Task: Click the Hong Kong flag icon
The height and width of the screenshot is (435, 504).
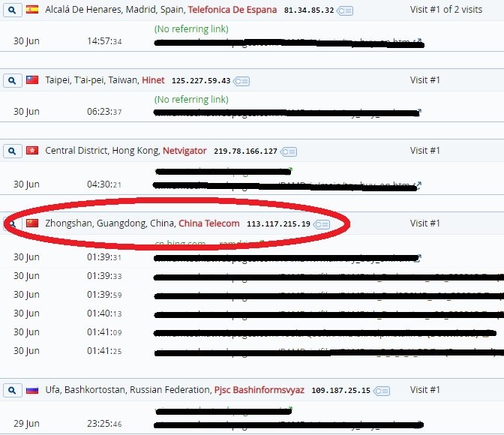Action: pos(32,151)
